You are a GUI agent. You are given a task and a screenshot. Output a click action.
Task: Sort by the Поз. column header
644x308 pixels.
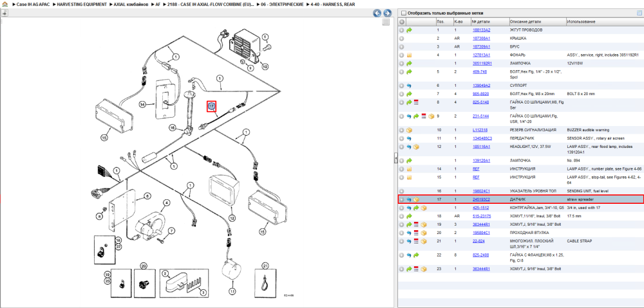[444, 22]
